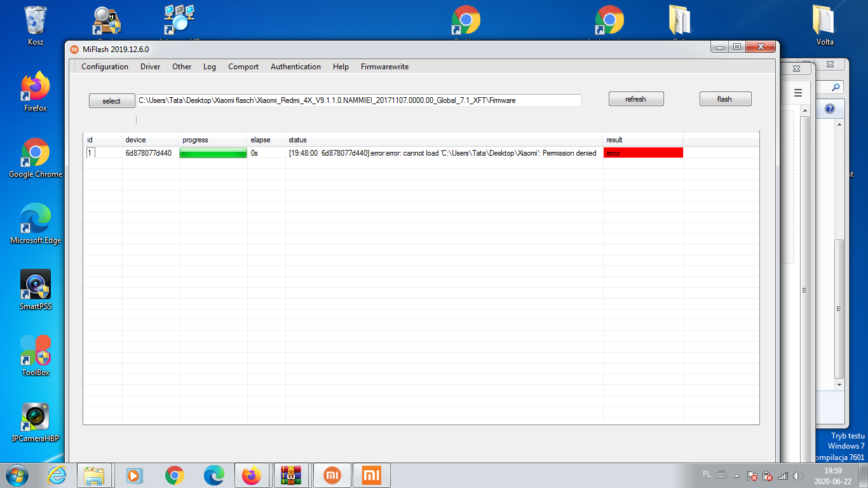Launch Internet Explorer from the taskbar
This screenshot has width=868, height=488.
tap(57, 475)
